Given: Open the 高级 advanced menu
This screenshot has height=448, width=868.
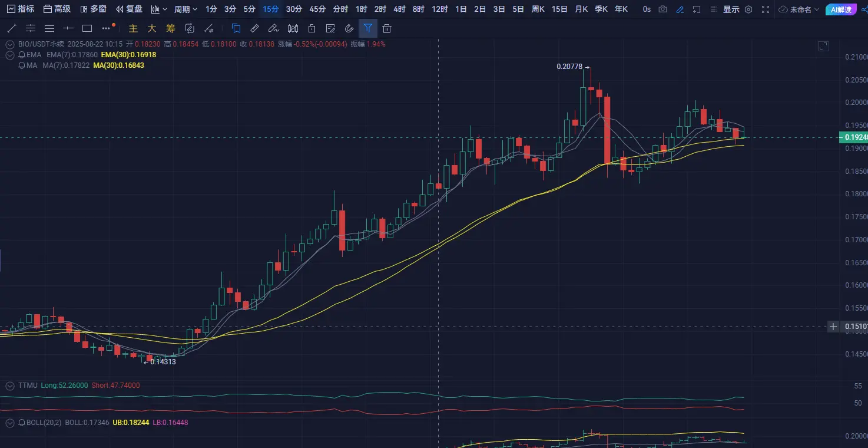Looking at the screenshot, I should click(x=57, y=9).
